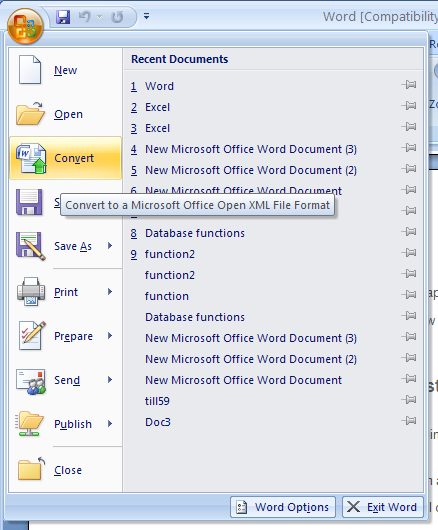This screenshot has width=438, height=530.
Task: Pin the Database functions document numbered 8
Action: [409, 232]
